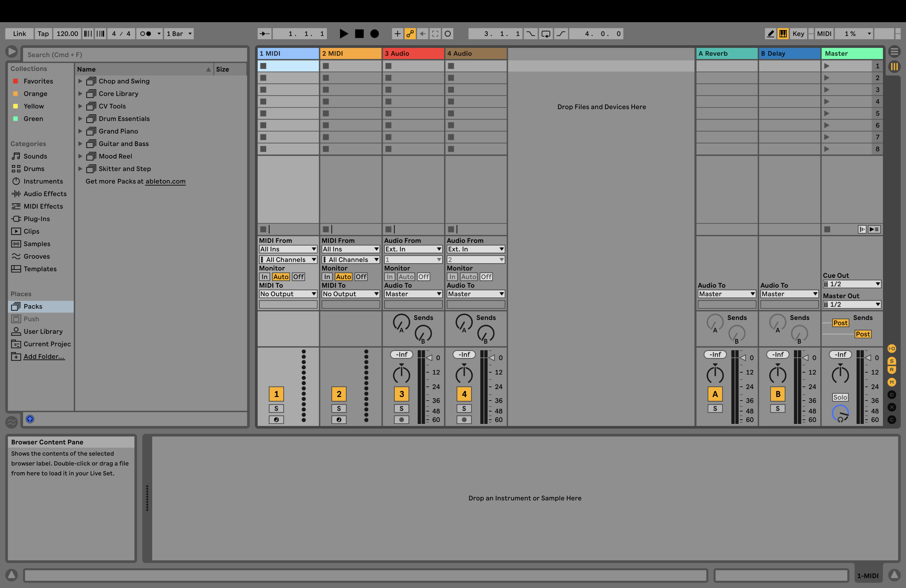Click the Stop button in transport
Screen dimensions: 906x588
[x=359, y=34]
